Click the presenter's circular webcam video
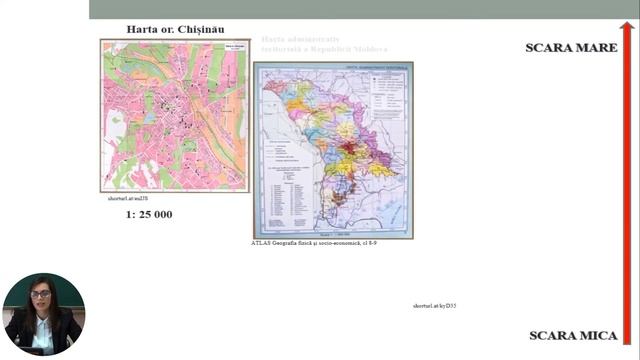640x360 pixels. 44,314
